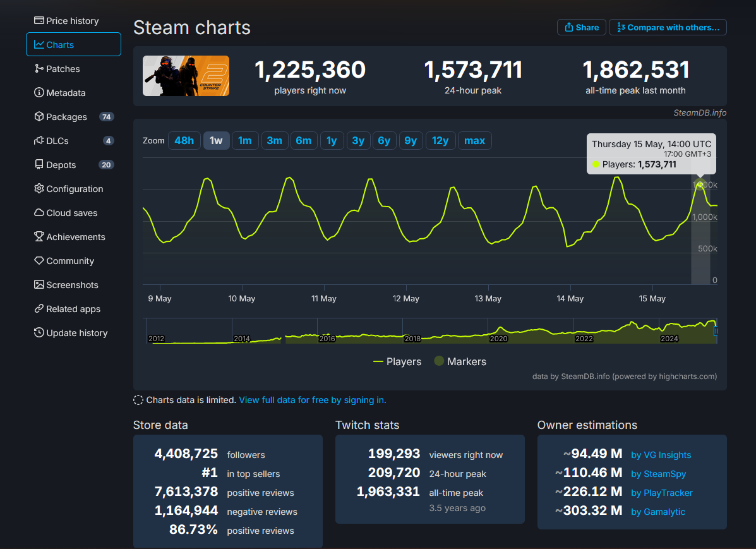This screenshot has height=549, width=756.
Task: Open Compare with others
Action: pos(668,27)
